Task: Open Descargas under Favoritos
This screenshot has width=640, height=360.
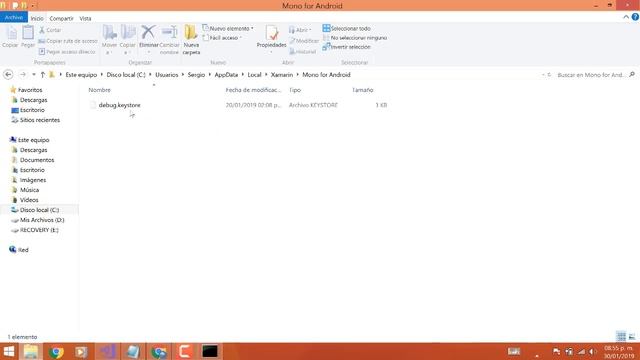Action: pyautogui.click(x=33, y=100)
